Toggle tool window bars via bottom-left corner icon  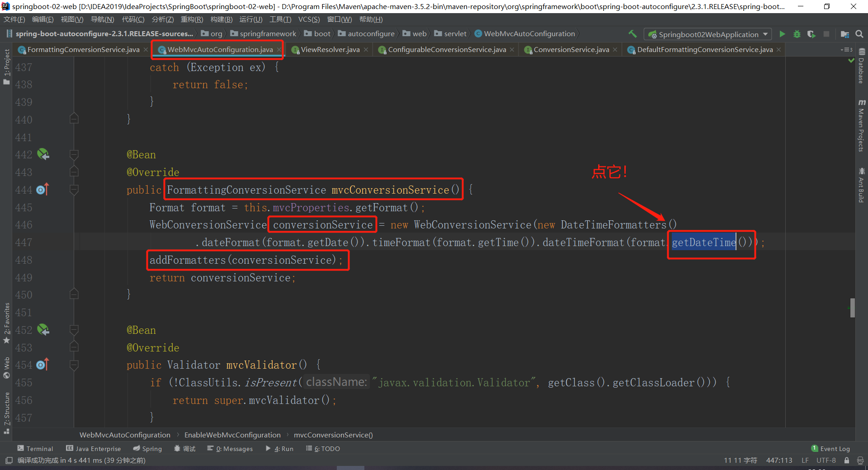coord(9,461)
